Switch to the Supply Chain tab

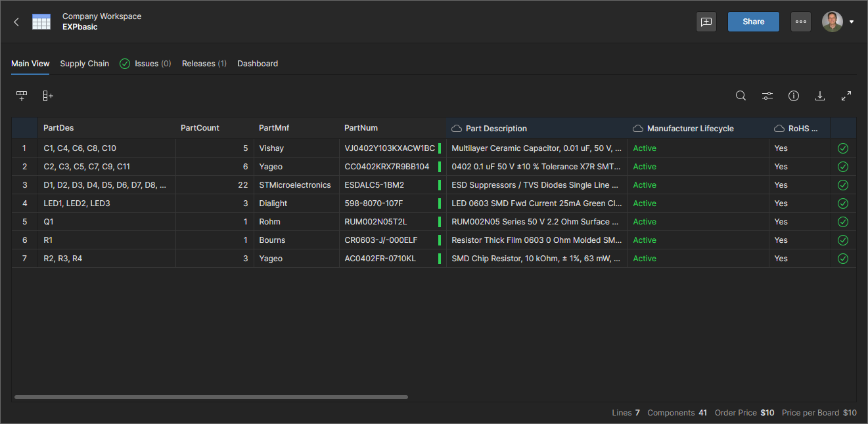coord(84,64)
